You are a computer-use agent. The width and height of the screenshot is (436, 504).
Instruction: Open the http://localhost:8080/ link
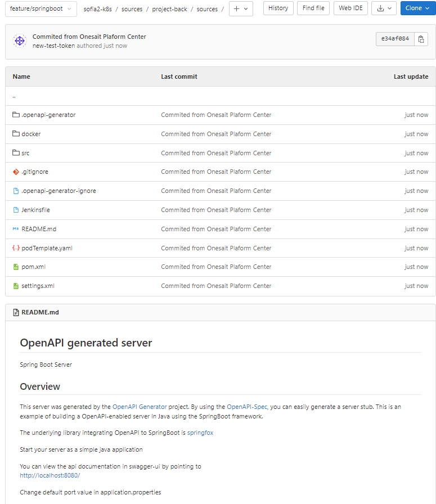coord(50,475)
